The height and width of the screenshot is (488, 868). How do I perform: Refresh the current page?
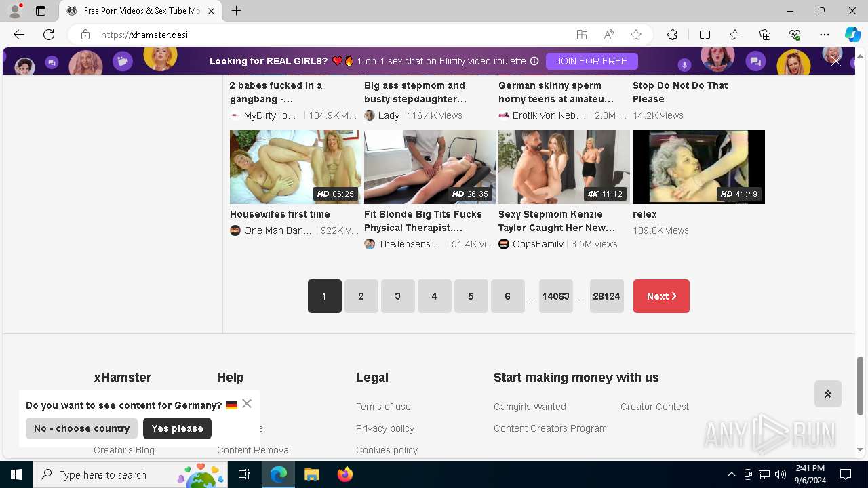(x=49, y=35)
